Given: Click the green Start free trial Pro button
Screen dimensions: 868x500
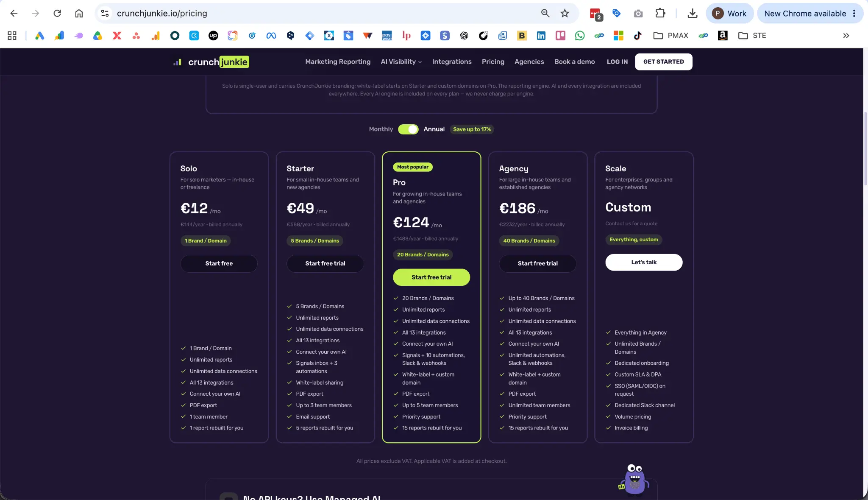Looking at the screenshot, I should [431, 277].
